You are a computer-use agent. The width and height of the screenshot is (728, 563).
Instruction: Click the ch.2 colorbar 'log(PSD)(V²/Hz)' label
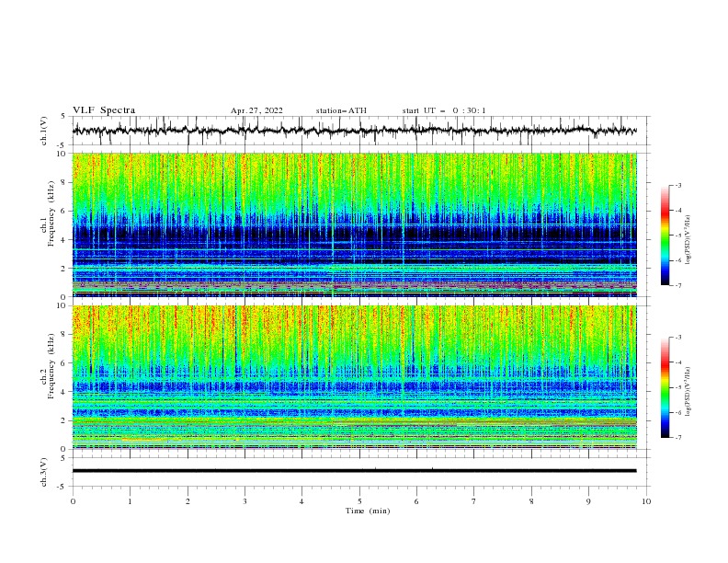pos(688,391)
